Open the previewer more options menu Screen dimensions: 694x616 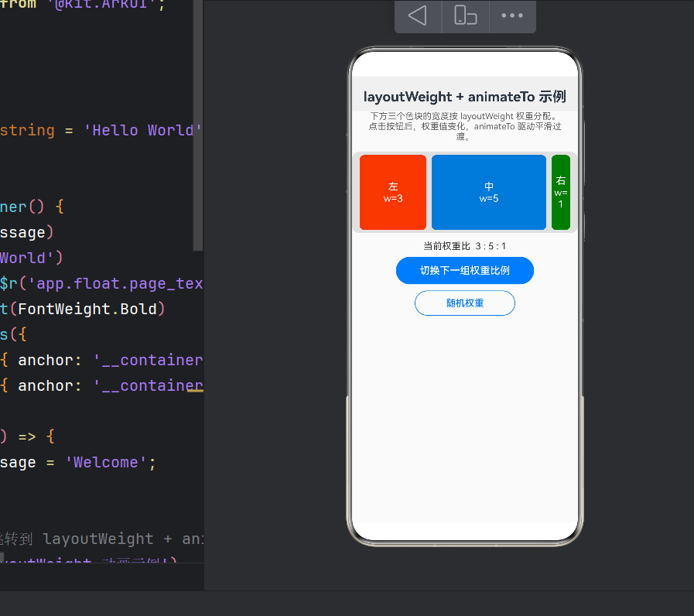click(x=512, y=15)
